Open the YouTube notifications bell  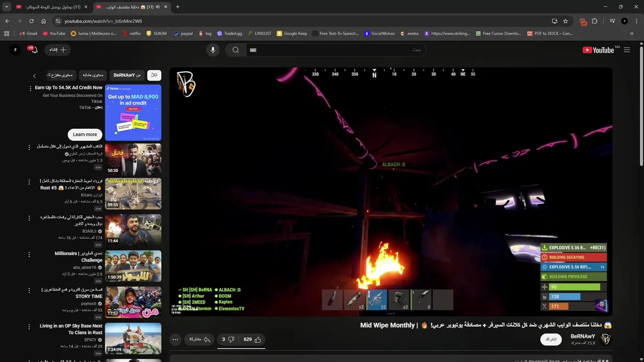pos(34,50)
